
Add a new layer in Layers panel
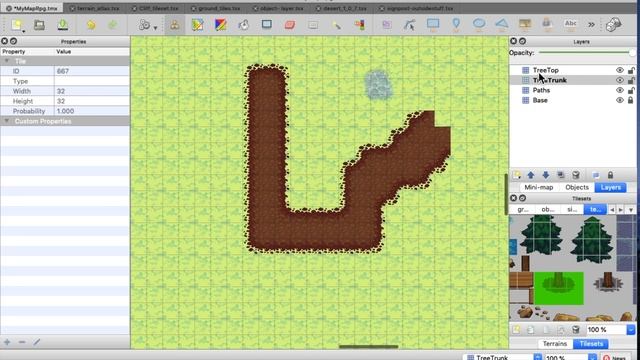pos(517,175)
